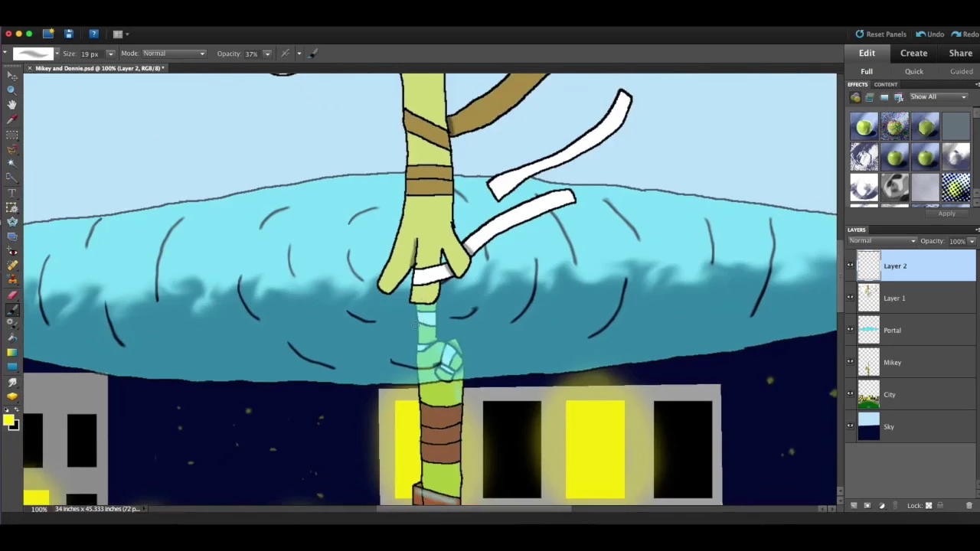Open the Show All effects dropdown
This screenshot has height=551, width=980.
[938, 97]
